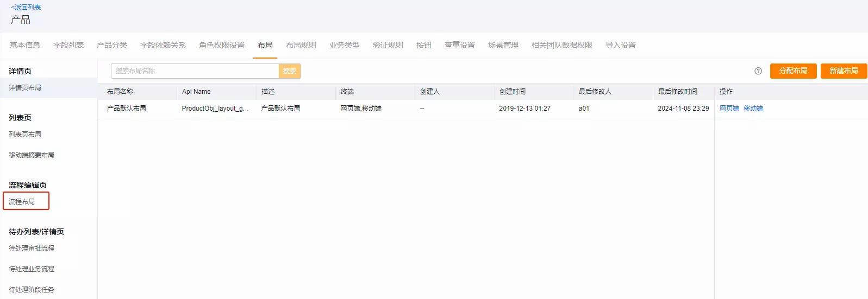Click the 新建布局 button
Image resolution: width=868 pixels, height=299 pixels.
(x=844, y=71)
